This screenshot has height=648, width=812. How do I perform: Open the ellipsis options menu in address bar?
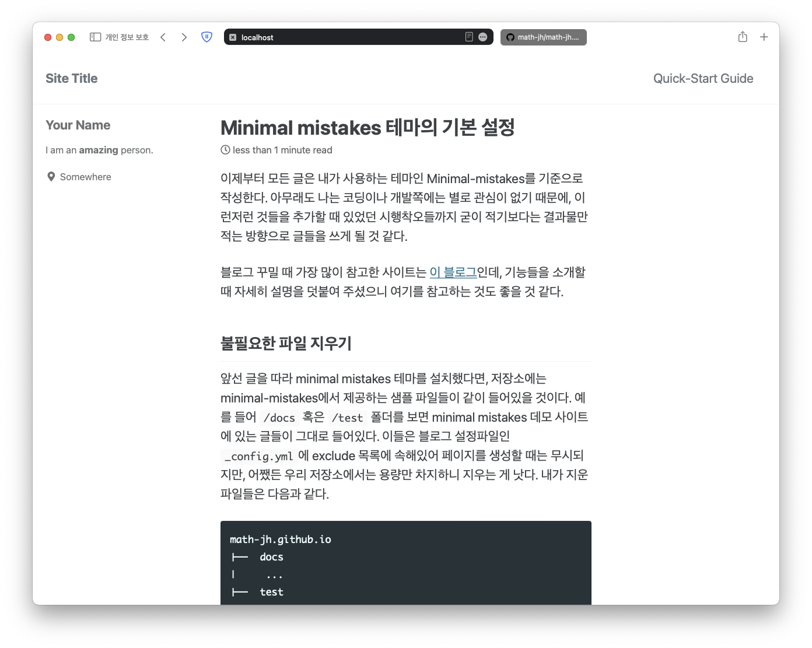(x=482, y=37)
